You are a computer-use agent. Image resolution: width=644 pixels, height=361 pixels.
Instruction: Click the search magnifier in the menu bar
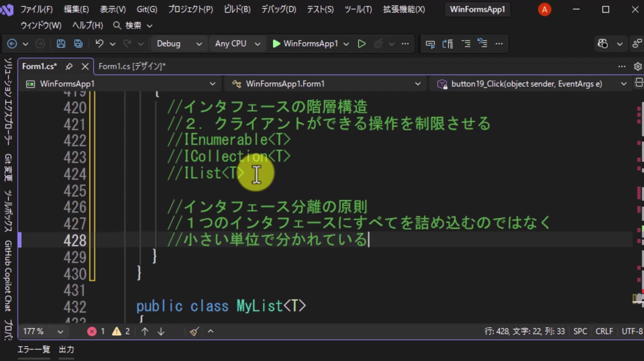[117, 25]
